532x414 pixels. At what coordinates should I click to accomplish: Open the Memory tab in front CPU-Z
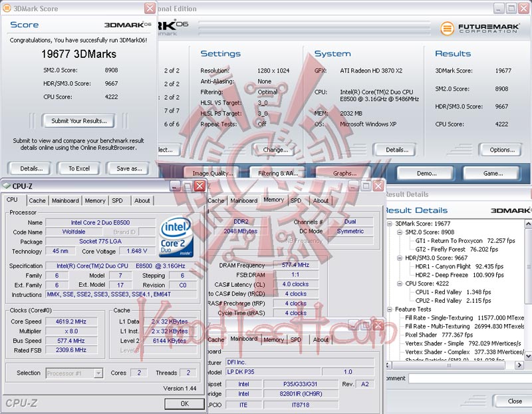(95, 201)
